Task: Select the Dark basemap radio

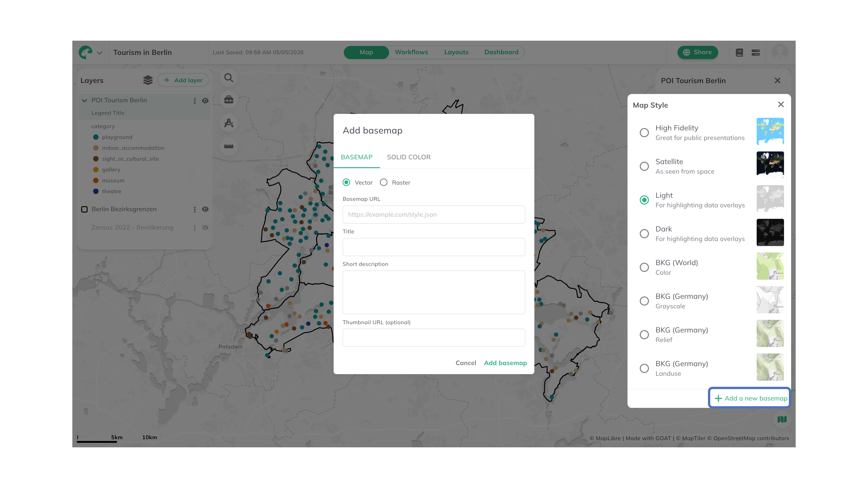Action: (x=644, y=234)
